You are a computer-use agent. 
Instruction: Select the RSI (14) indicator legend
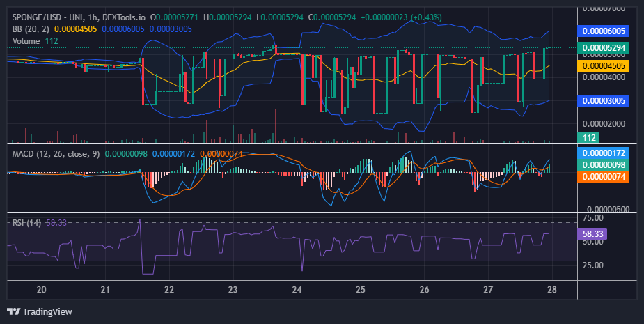[x=26, y=223]
